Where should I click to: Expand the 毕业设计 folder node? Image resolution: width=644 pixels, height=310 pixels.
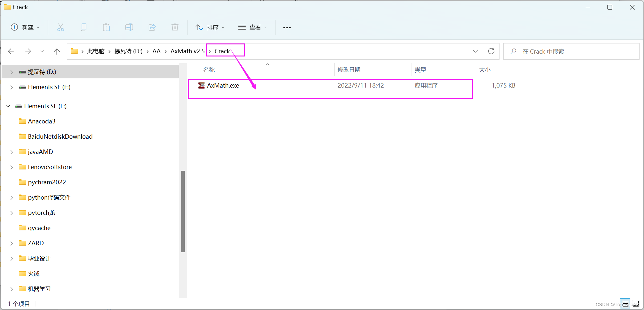[x=12, y=259]
